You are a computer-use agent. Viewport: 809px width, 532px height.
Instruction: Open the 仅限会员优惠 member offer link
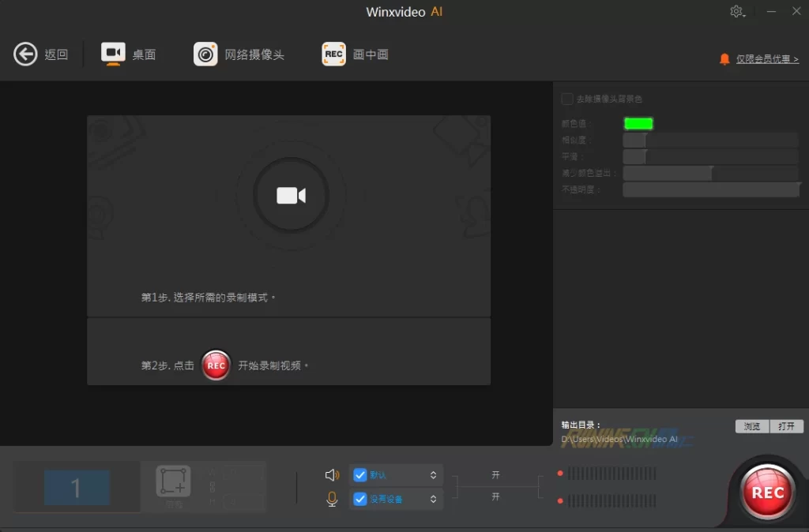coord(766,59)
